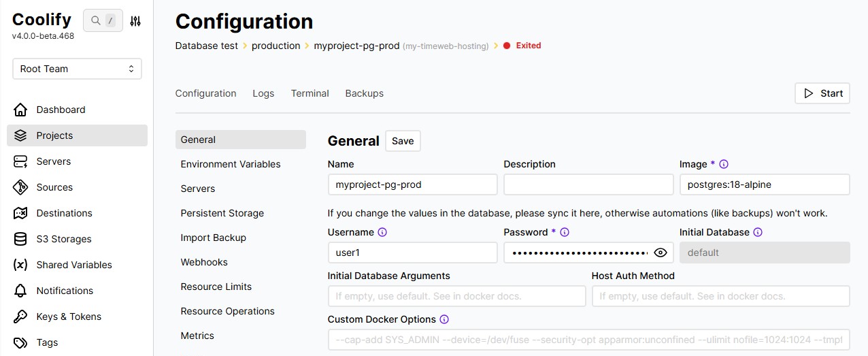868x356 pixels.
Task: Click the Keys & Tokens key icon
Action: [x=20, y=317]
